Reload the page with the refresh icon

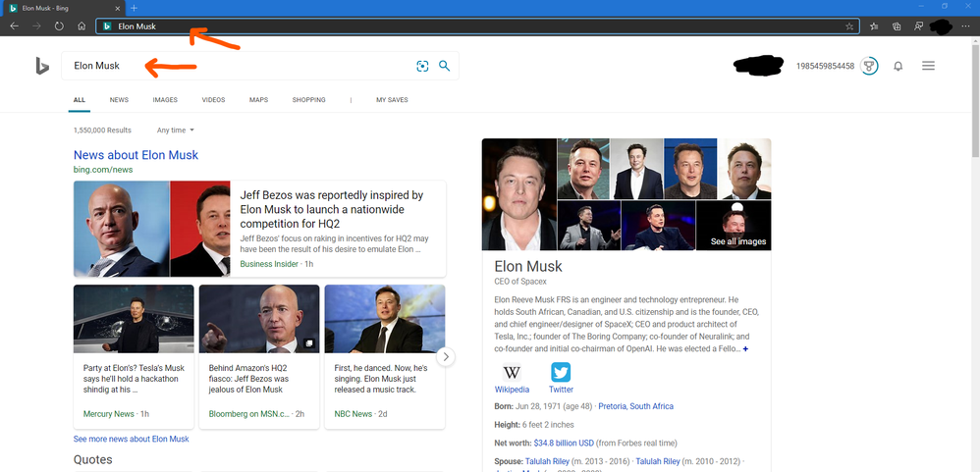(59, 26)
